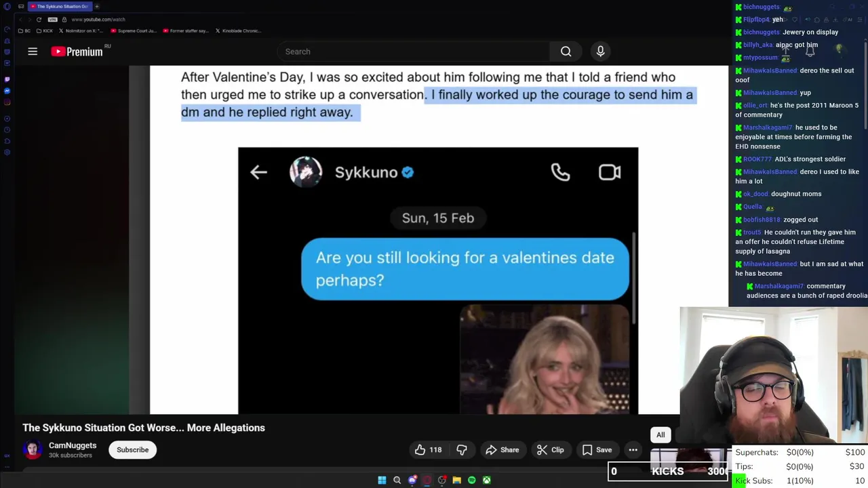Open the Windows Start menu

pyautogui.click(x=382, y=480)
